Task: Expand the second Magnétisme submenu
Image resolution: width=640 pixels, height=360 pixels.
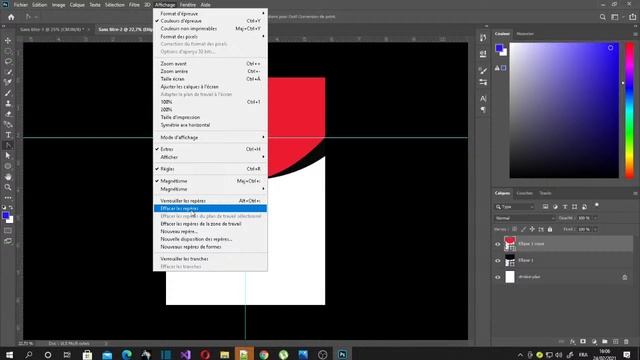Action: [210, 189]
